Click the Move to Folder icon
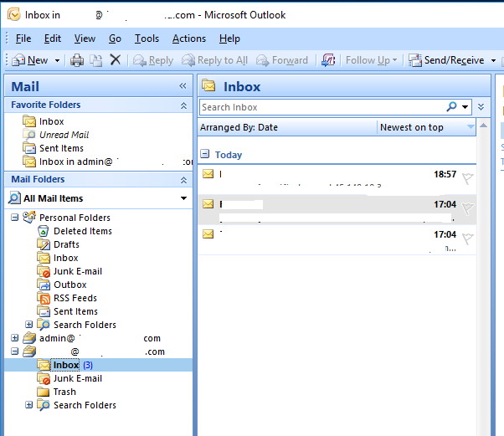This screenshot has width=504, height=436. [95, 60]
